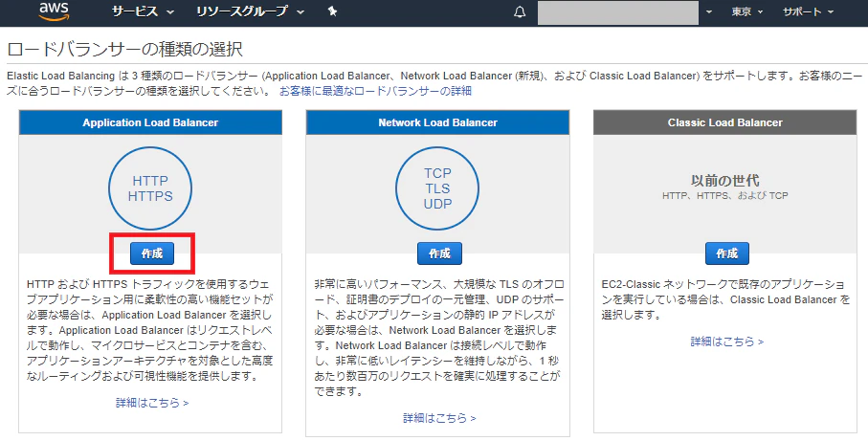Click the AWS logo home icon

[x=54, y=11]
